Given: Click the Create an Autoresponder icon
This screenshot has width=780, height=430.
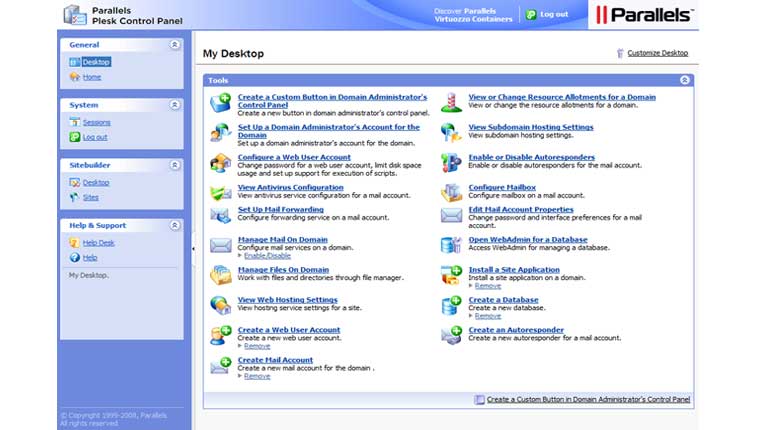Looking at the screenshot, I should [x=451, y=335].
